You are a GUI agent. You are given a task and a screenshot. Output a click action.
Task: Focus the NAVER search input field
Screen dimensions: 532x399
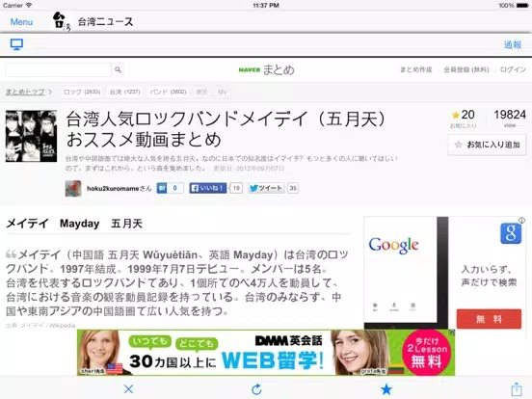click(x=58, y=69)
